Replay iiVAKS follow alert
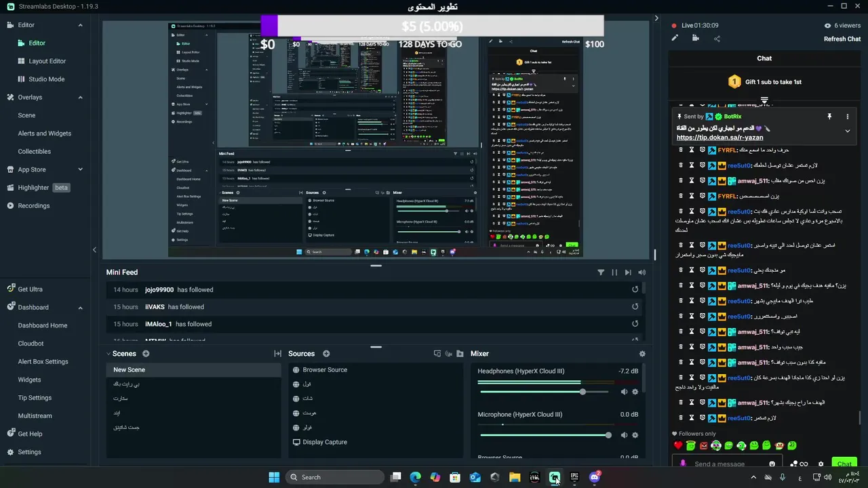The image size is (868, 488). (x=635, y=306)
